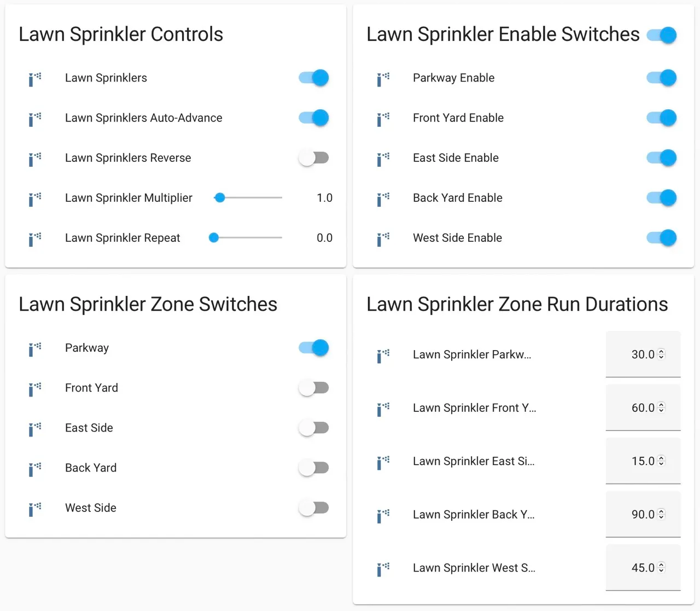Click the Lawn Sprinkler Multiplier slider handle
The height and width of the screenshot is (611, 700).
220,198
